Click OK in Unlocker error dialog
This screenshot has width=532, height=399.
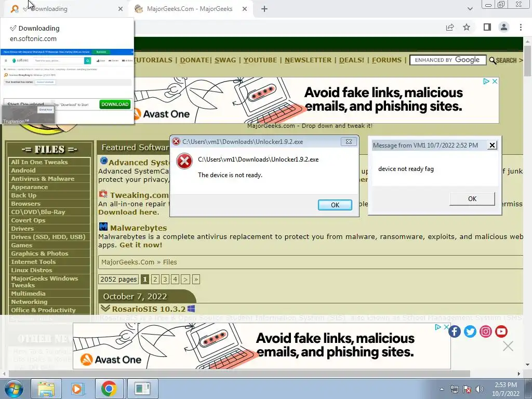tap(335, 205)
